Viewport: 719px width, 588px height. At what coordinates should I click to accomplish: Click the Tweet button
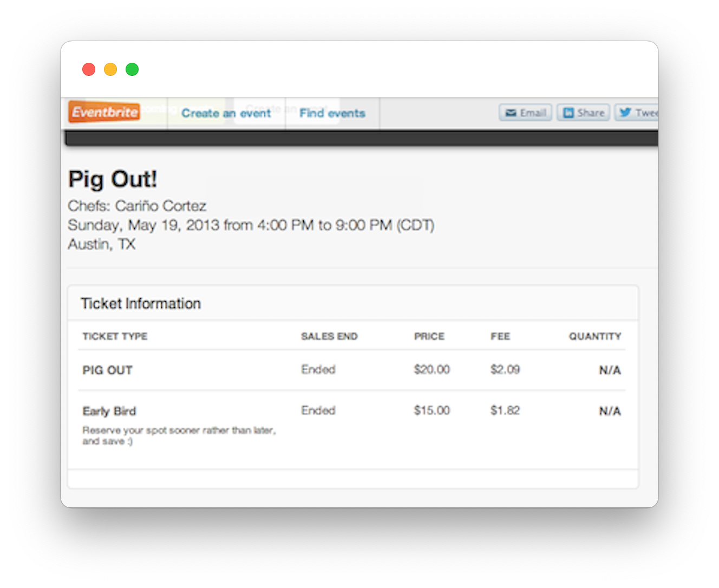pos(637,113)
